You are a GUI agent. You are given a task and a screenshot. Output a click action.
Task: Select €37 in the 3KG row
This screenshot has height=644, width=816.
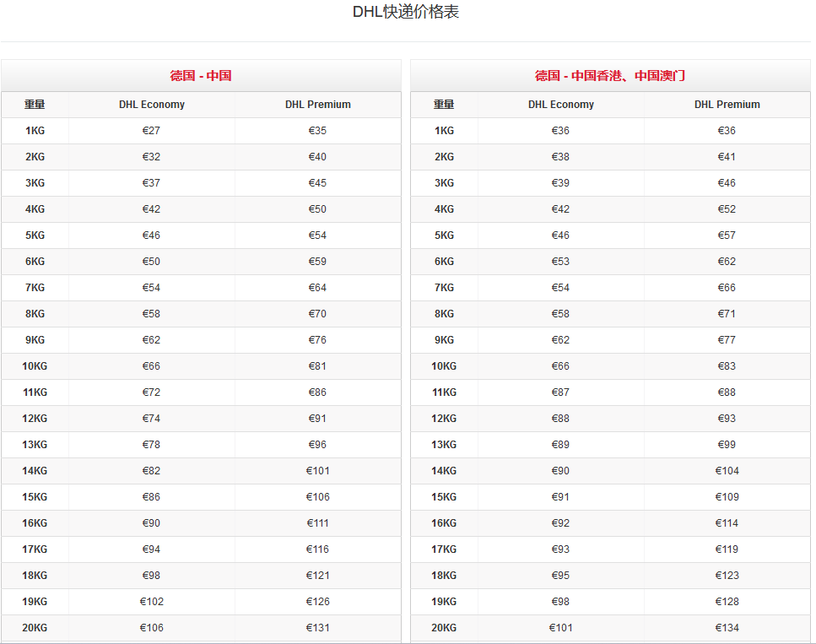tap(151, 183)
